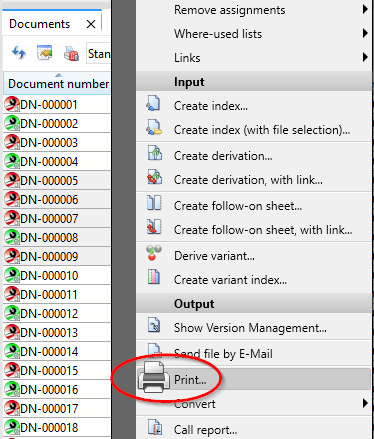Close the Documents tab
Screen dimensions: 374x439
point(91,24)
